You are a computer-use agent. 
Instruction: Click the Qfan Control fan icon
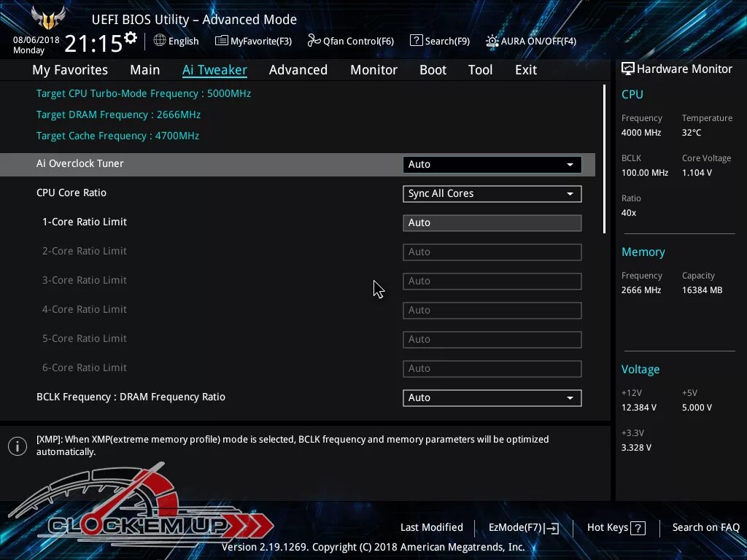314,41
